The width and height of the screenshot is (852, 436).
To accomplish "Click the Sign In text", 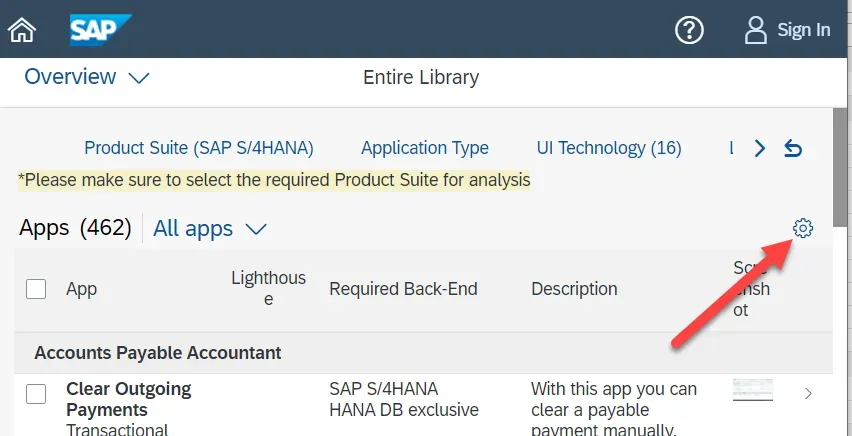I will (804, 30).
